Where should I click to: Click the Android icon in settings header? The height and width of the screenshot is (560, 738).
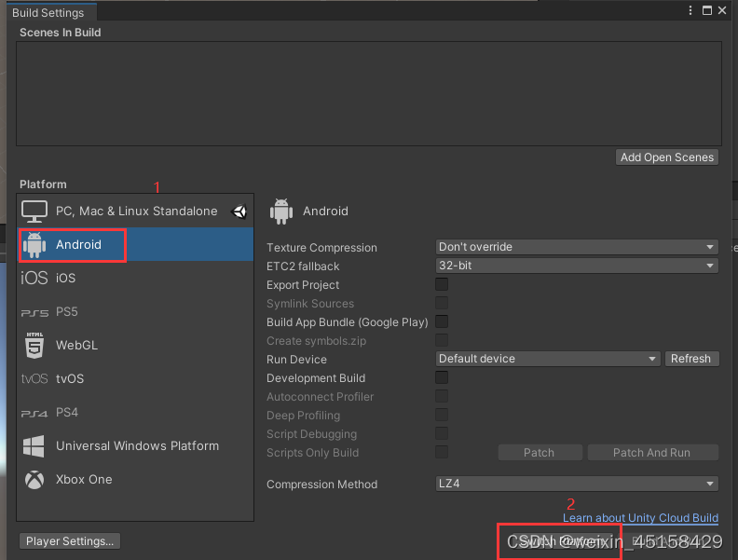click(x=281, y=212)
